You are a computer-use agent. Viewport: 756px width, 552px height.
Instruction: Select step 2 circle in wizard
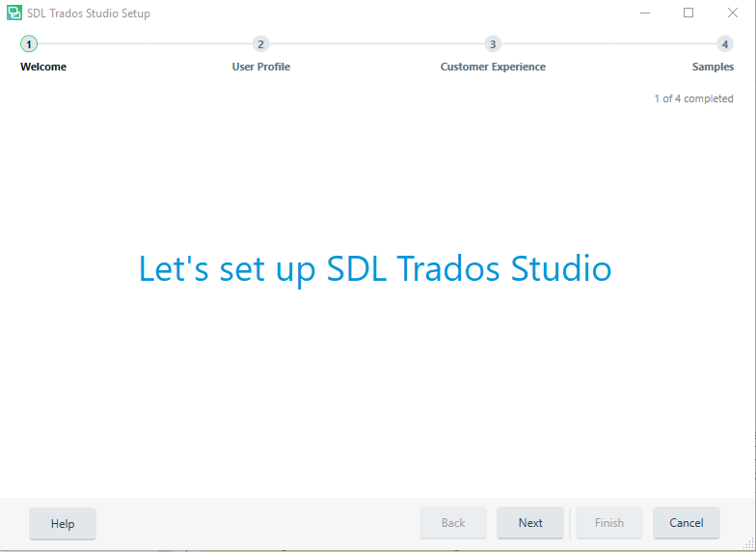260,44
